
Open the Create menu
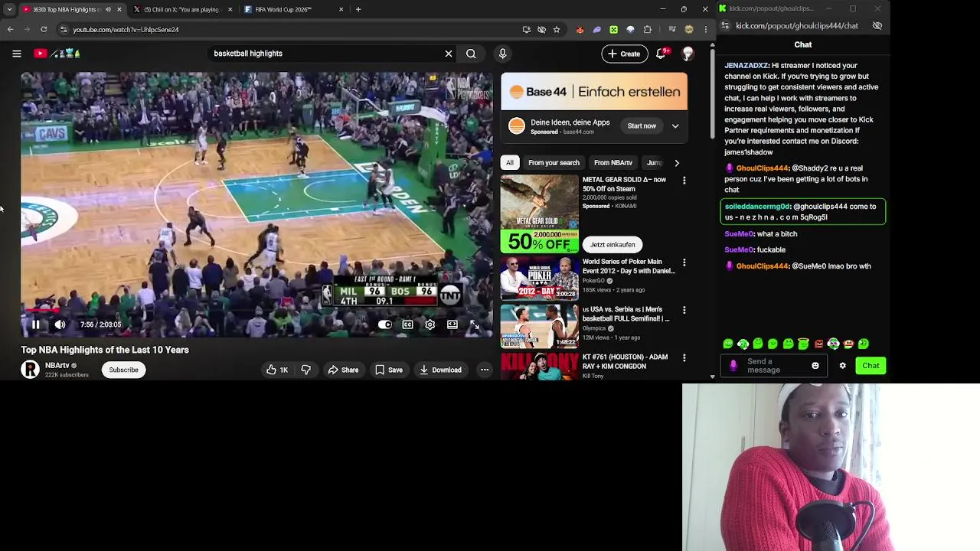(625, 54)
